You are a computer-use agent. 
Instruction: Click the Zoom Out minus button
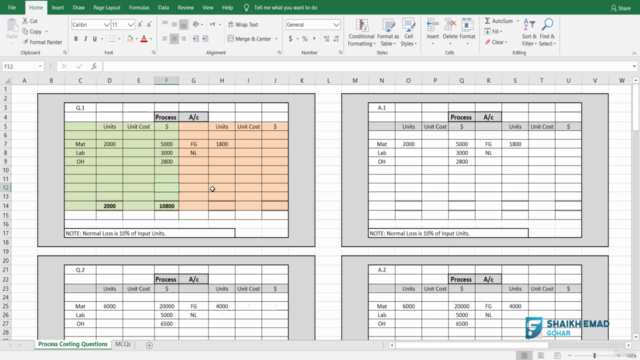point(570,356)
